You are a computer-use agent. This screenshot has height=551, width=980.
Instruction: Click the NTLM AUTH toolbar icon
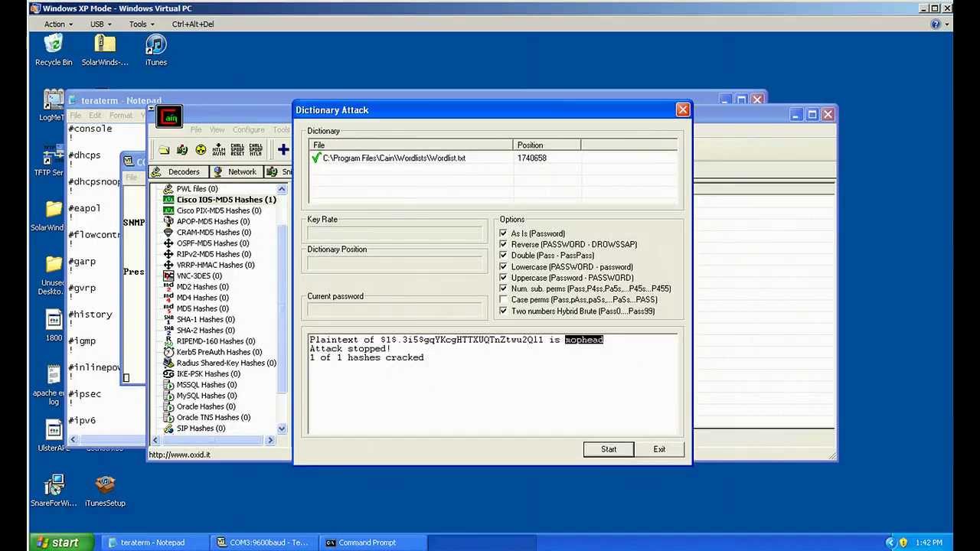219,150
